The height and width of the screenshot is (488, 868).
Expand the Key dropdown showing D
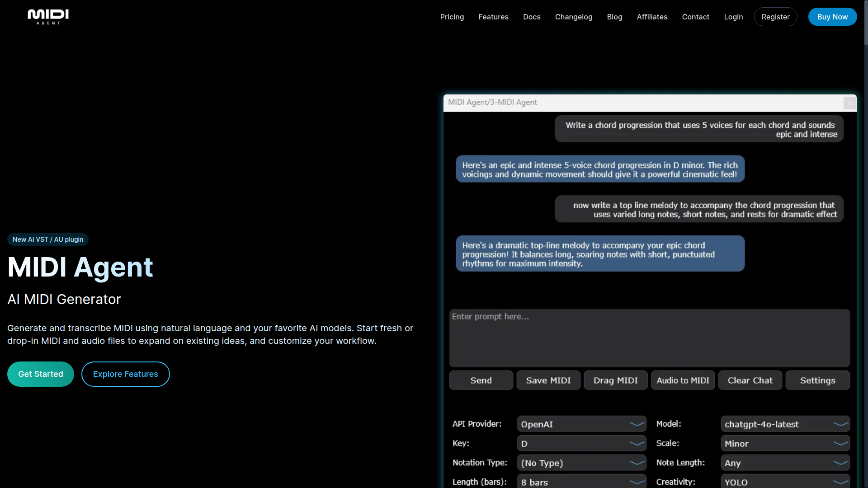pos(581,443)
